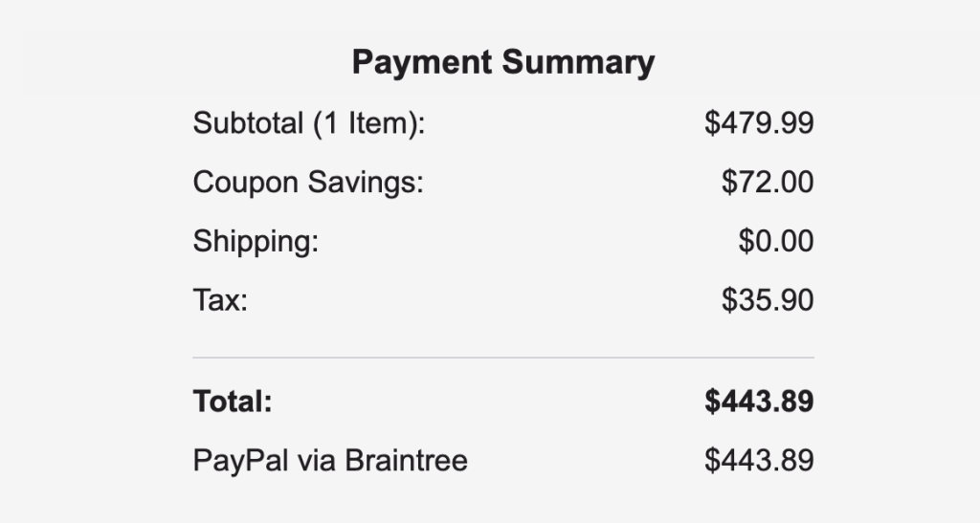Select the bold Total label
The height and width of the screenshot is (523, 980).
click(x=233, y=402)
